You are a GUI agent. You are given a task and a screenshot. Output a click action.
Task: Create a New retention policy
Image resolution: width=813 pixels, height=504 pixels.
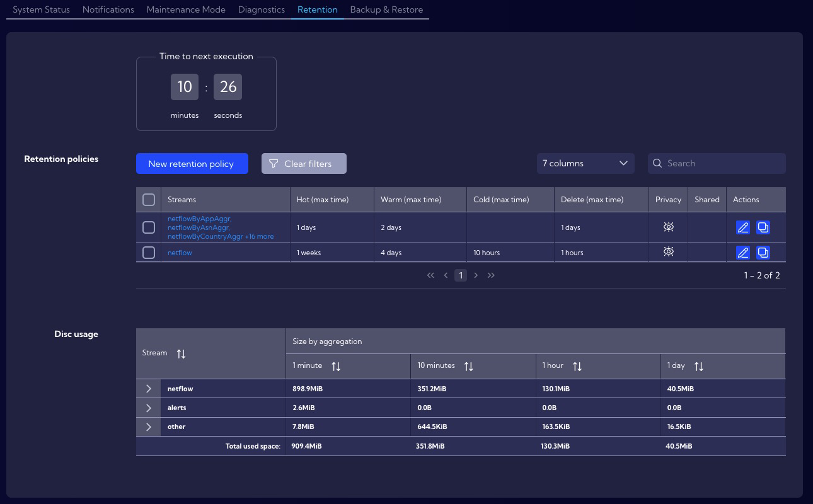[x=192, y=164]
